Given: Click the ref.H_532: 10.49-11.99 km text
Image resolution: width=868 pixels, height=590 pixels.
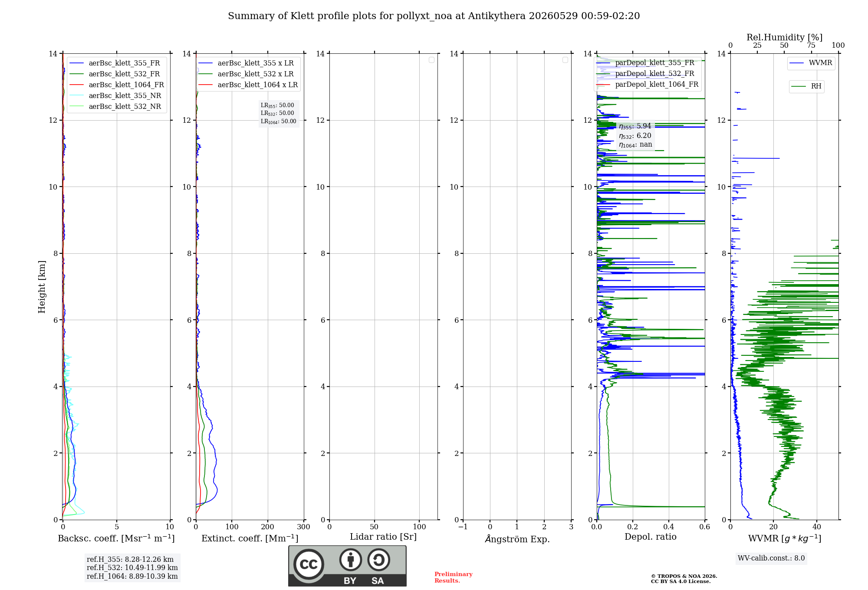Looking at the screenshot, I should click(x=132, y=567).
